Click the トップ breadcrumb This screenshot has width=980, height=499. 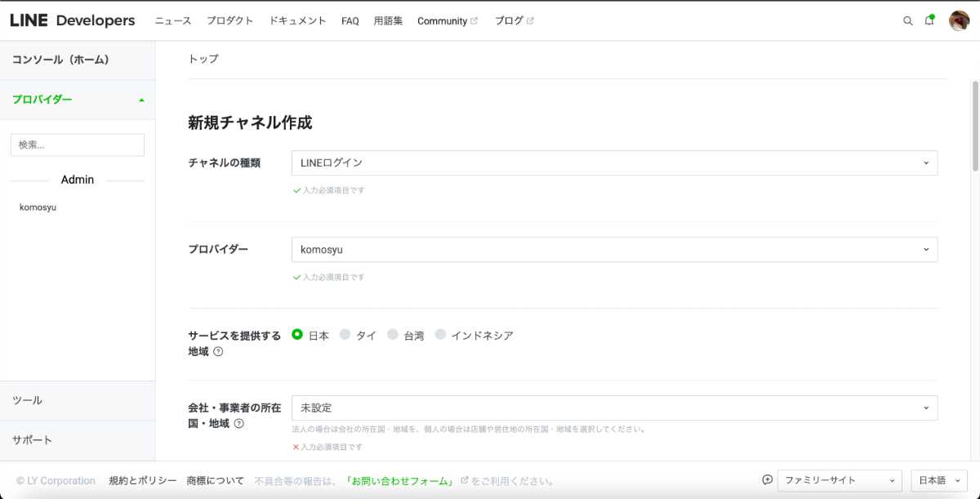click(203, 59)
